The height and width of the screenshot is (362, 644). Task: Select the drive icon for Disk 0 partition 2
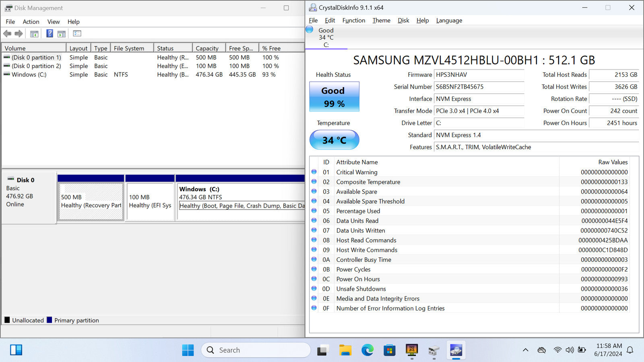tap(7, 66)
